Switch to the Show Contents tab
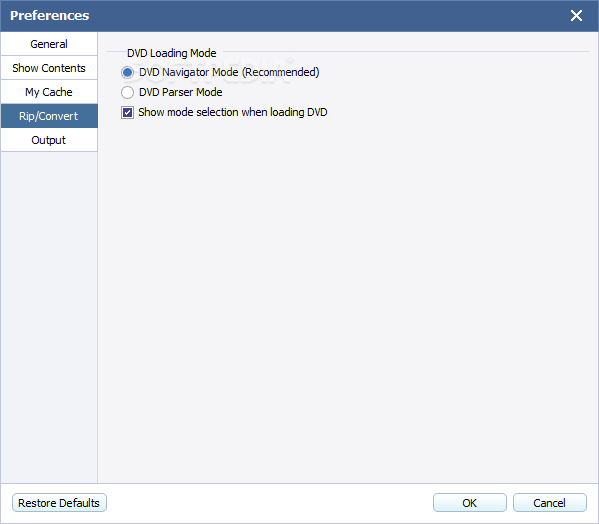 [x=49, y=68]
